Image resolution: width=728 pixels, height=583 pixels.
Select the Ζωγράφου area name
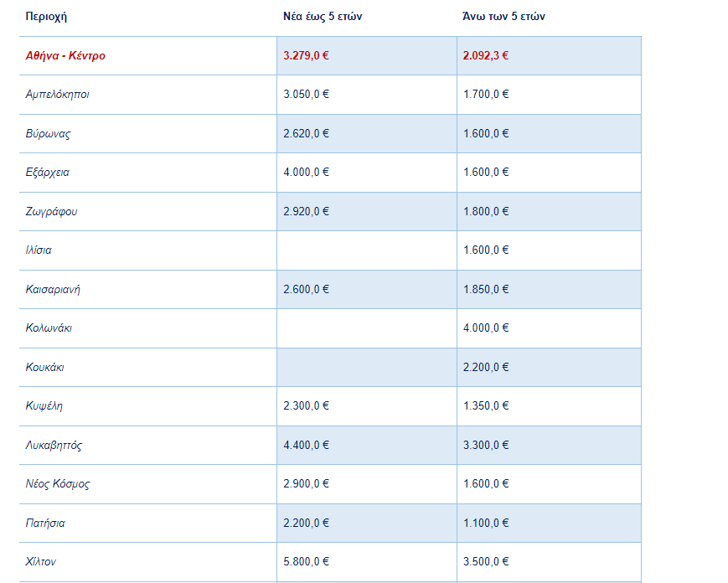coord(51,212)
